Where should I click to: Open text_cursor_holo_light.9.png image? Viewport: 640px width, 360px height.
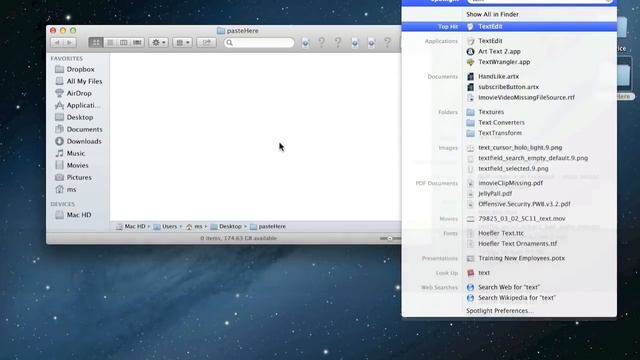coord(520,147)
